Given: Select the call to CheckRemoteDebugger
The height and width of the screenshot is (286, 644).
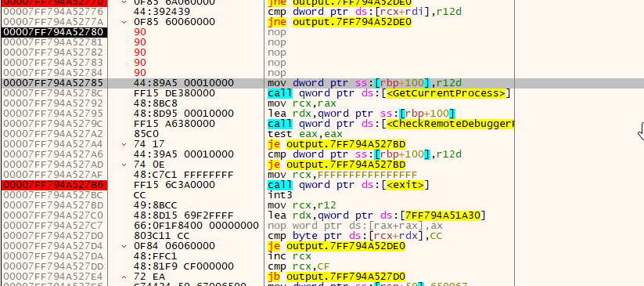Looking at the screenshot, I should 390,124.
